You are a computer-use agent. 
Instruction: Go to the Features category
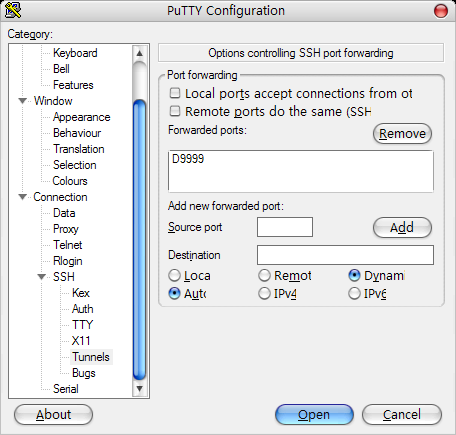73,85
